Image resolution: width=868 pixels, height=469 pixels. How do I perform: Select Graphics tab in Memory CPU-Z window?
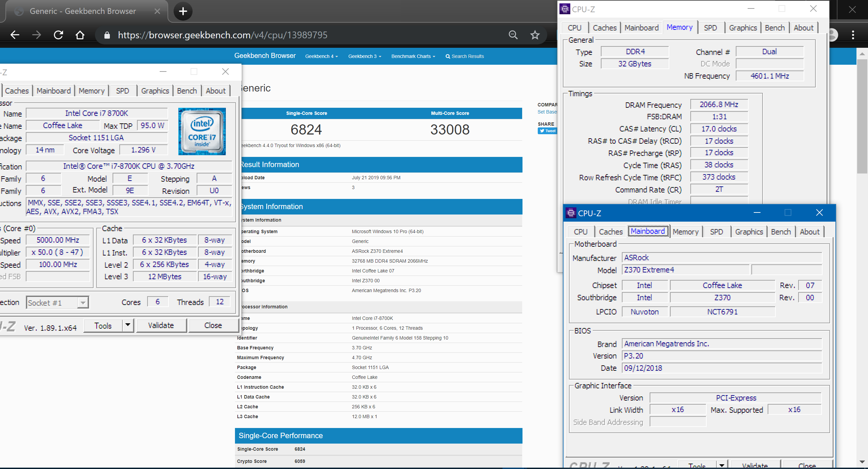[x=743, y=28]
